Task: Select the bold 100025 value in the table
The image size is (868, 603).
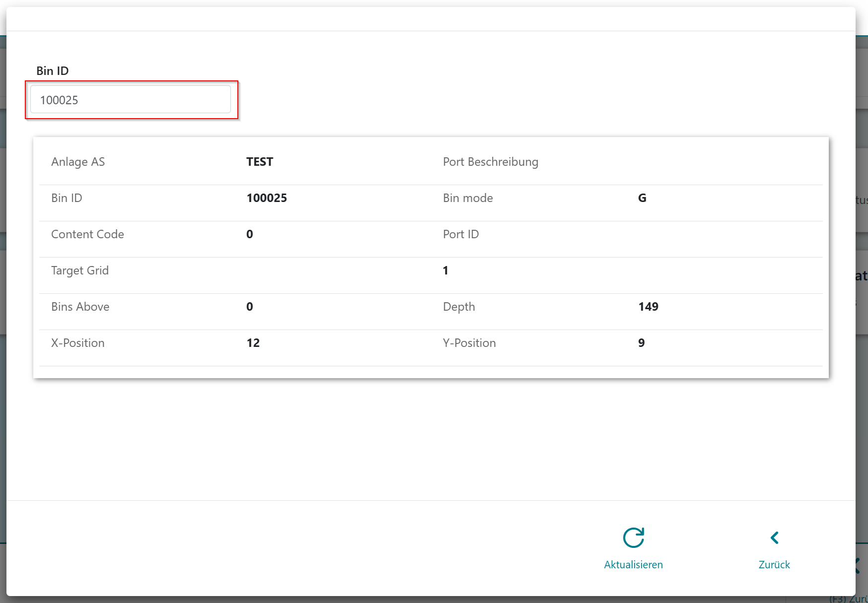Action: click(267, 198)
